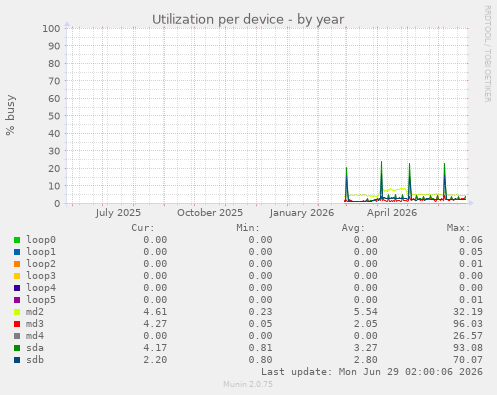Click the sda dark green legend swatch
This screenshot has width=497, height=395.
click(x=17, y=348)
